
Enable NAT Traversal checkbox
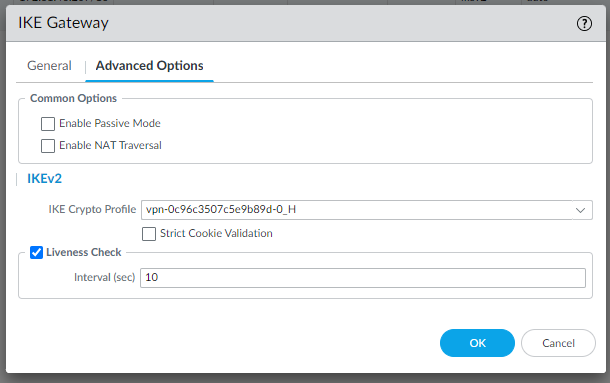(x=48, y=146)
